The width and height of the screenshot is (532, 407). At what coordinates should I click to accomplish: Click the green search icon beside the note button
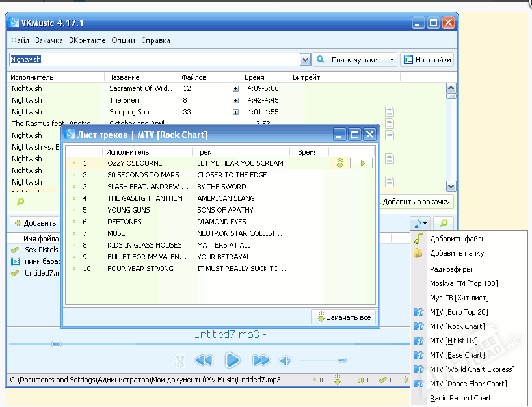444,223
